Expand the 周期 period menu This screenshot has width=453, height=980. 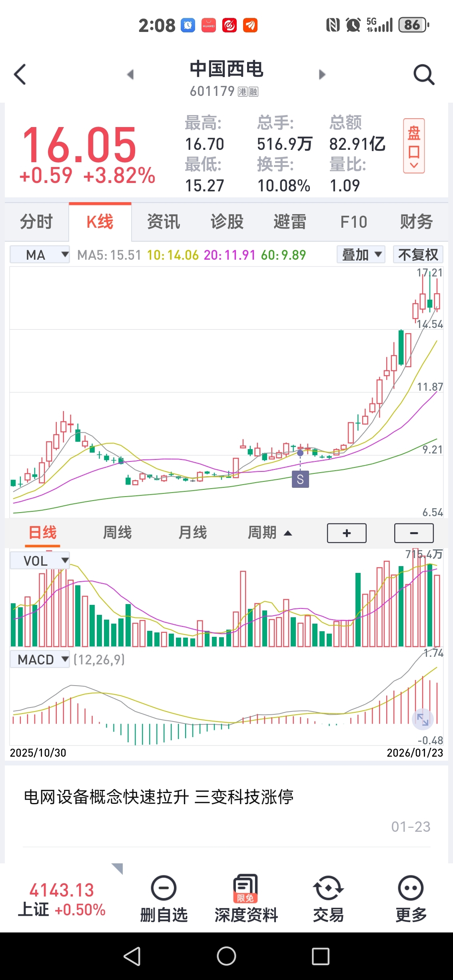coord(270,533)
